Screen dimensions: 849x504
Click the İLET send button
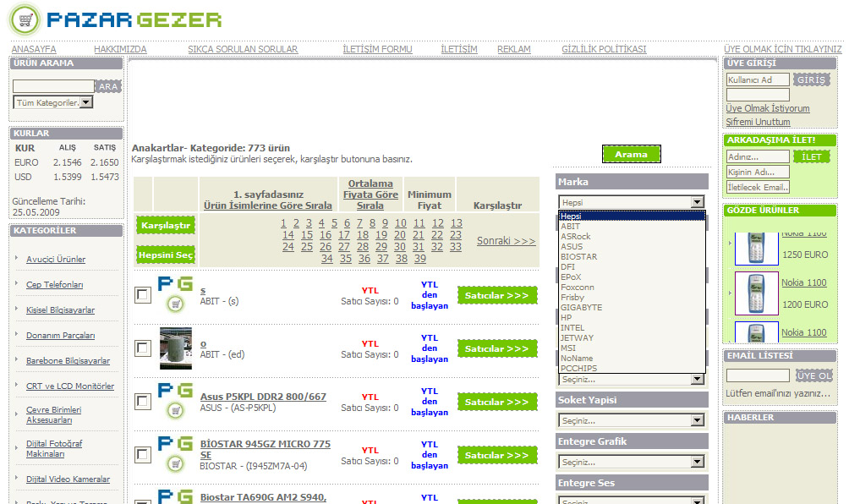812,157
